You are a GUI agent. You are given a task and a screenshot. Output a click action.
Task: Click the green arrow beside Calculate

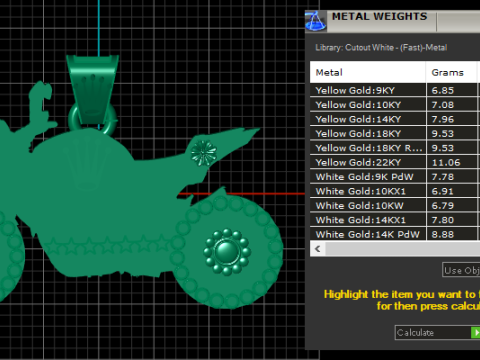point(476,333)
